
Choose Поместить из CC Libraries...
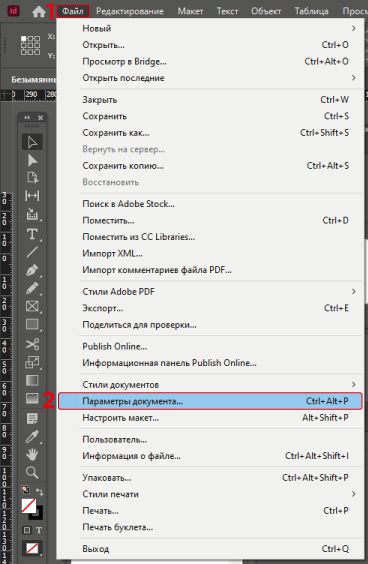(210, 237)
